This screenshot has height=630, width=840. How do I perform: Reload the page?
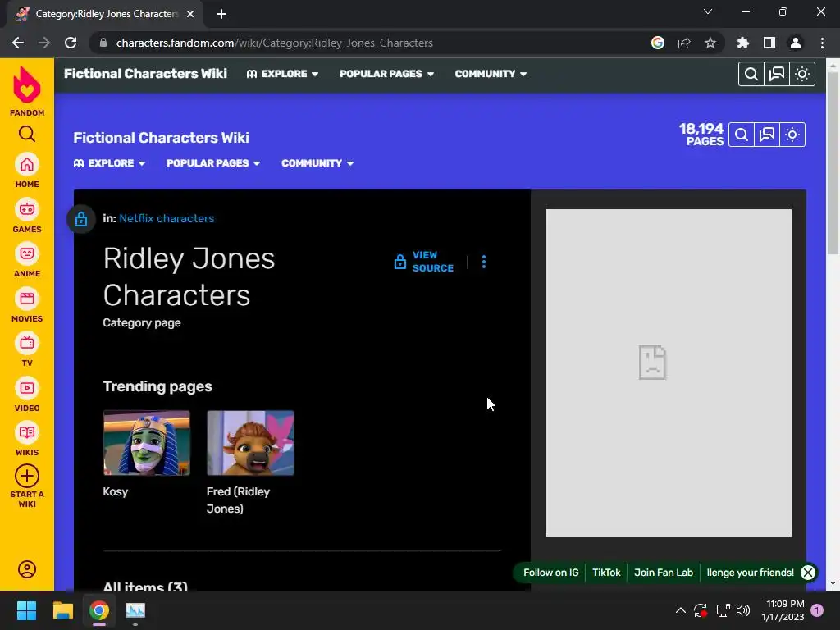[x=71, y=43]
